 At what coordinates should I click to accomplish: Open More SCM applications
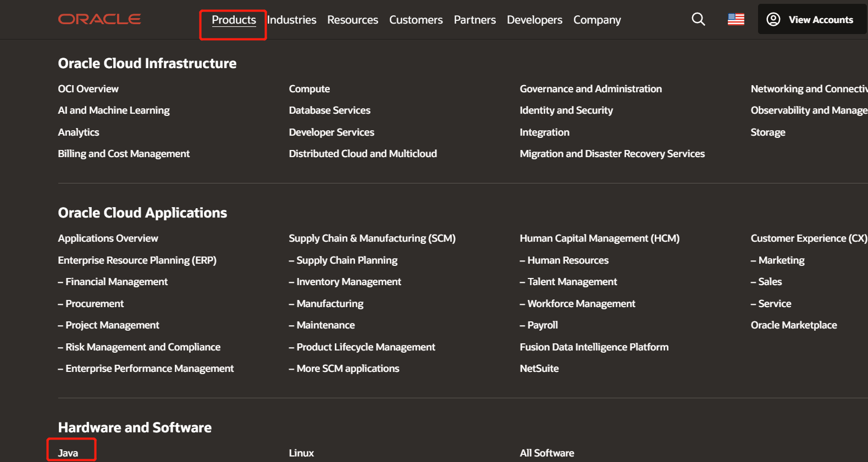(x=344, y=369)
